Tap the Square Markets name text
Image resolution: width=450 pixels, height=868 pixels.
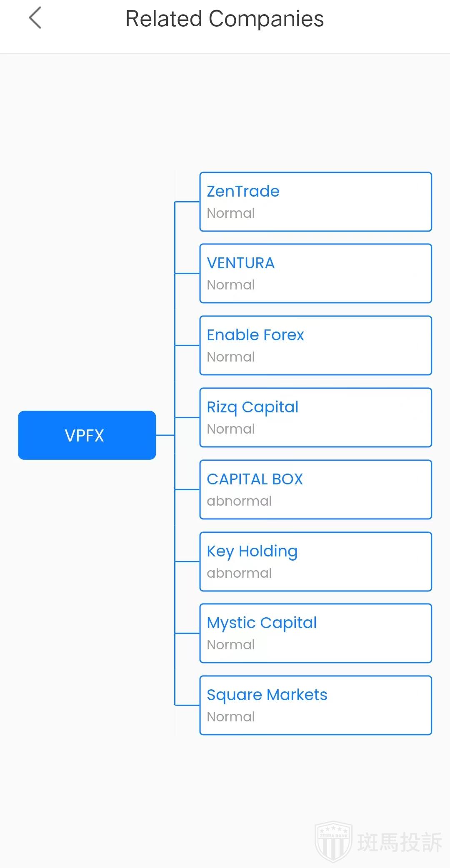(x=267, y=695)
